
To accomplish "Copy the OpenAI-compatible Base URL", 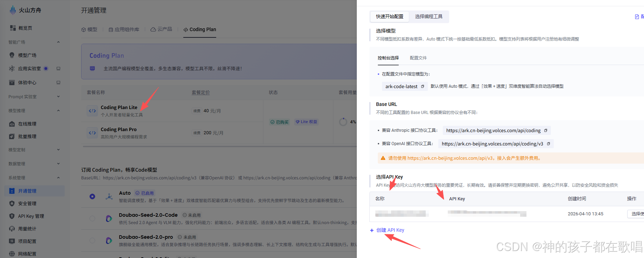I will (548, 144).
